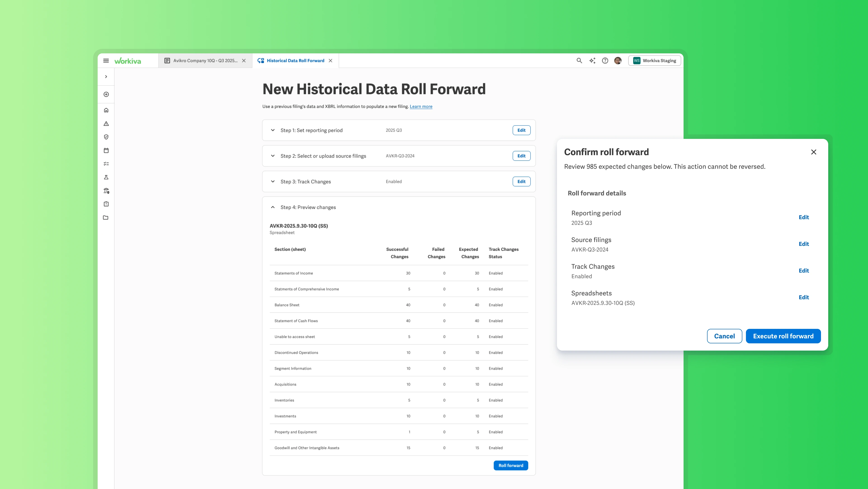The height and width of the screenshot is (489, 868).
Task: Select the Segment Information row
Action: 399,368
